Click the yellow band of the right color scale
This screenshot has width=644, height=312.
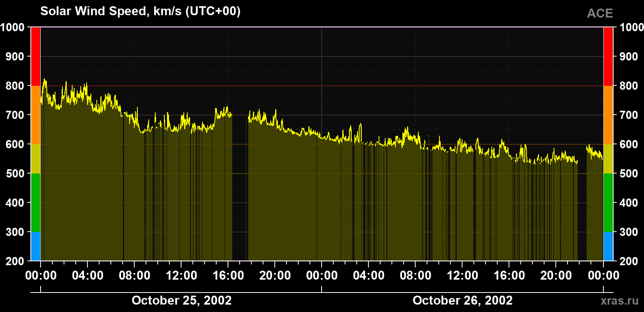pos(608,159)
